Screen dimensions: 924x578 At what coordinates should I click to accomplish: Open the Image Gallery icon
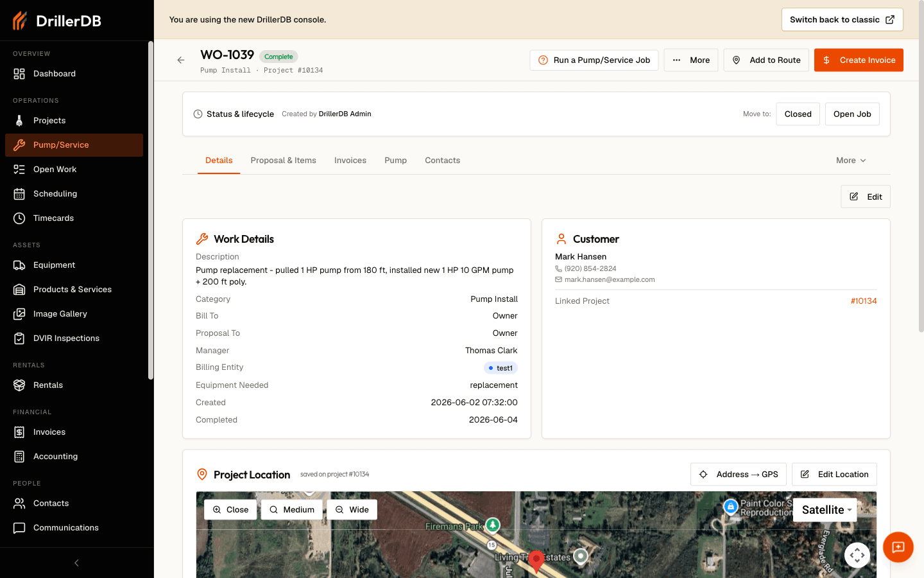(19, 314)
